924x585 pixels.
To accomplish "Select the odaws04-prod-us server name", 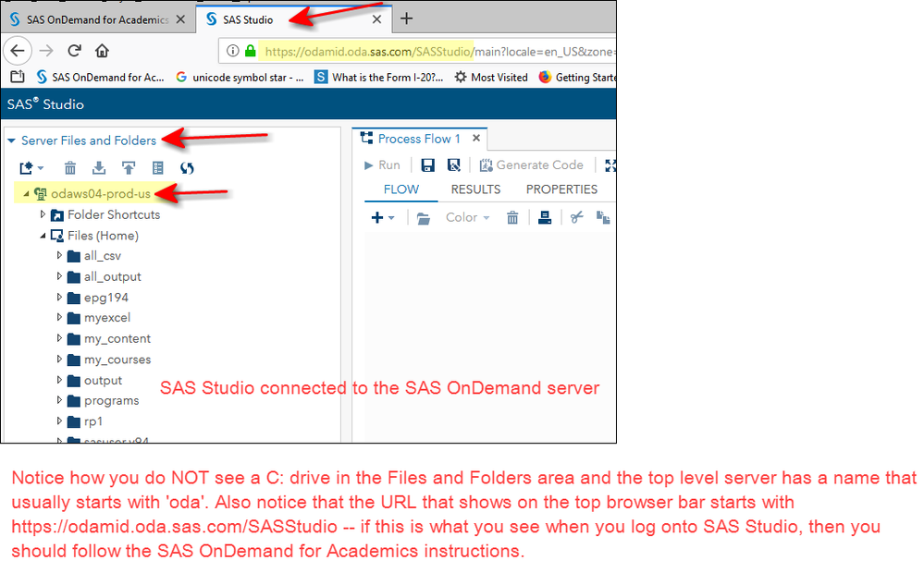I will [101, 194].
